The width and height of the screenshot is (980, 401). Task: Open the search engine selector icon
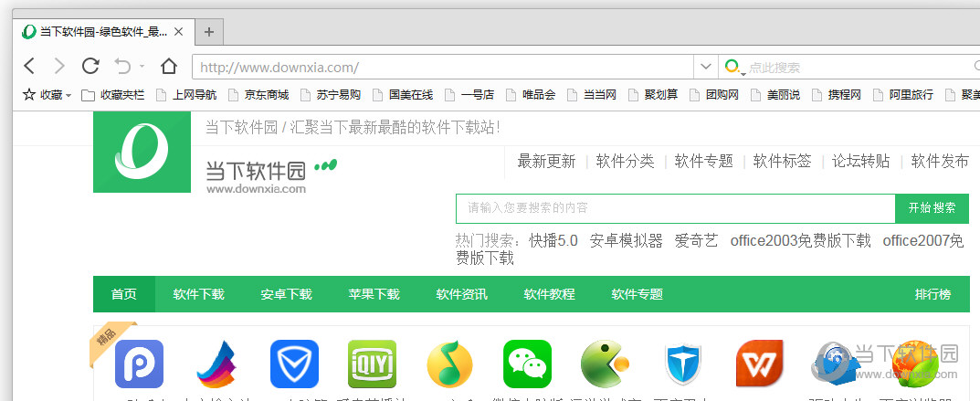(x=734, y=67)
